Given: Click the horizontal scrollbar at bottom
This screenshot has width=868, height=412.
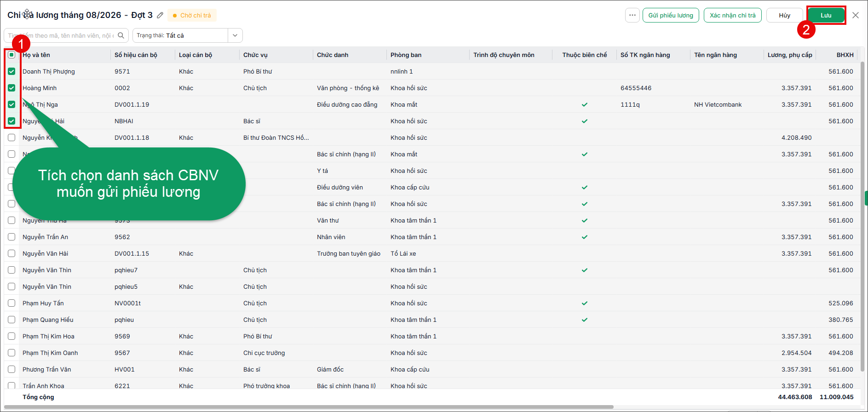Looking at the screenshot, I should pos(309,407).
